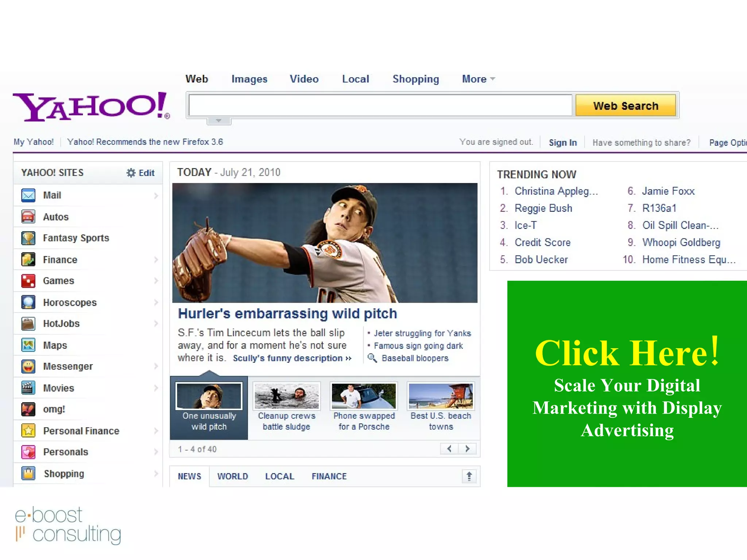The width and height of the screenshot is (747, 560).
Task: Click trending topic Reggie Bush
Action: pos(543,208)
